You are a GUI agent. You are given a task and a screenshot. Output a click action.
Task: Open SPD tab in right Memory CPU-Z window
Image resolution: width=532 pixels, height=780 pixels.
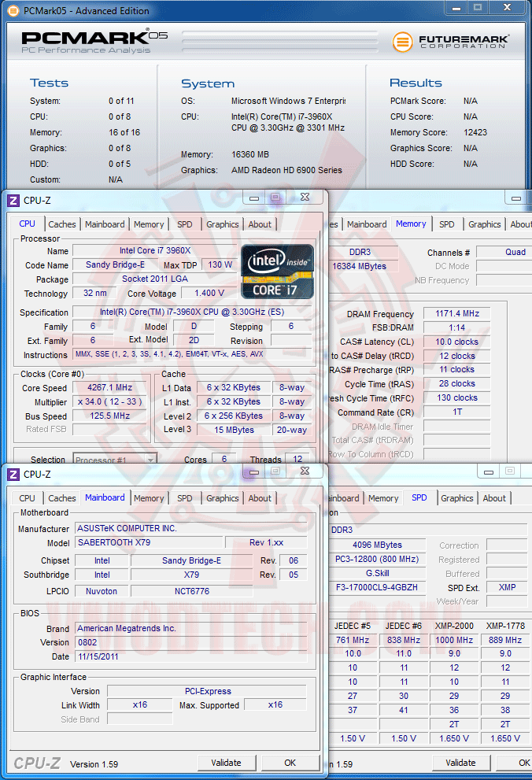(x=446, y=224)
